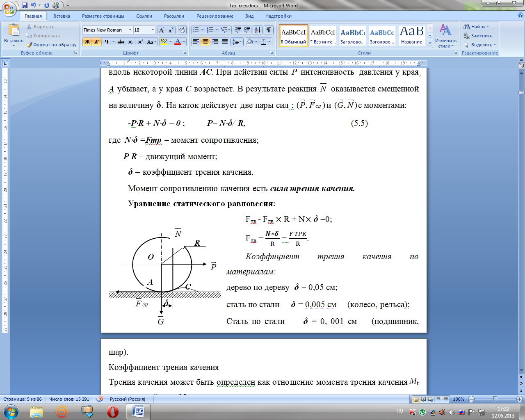Click Изменить стили button
The height and width of the screenshot is (420, 525).
[x=446, y=36]
